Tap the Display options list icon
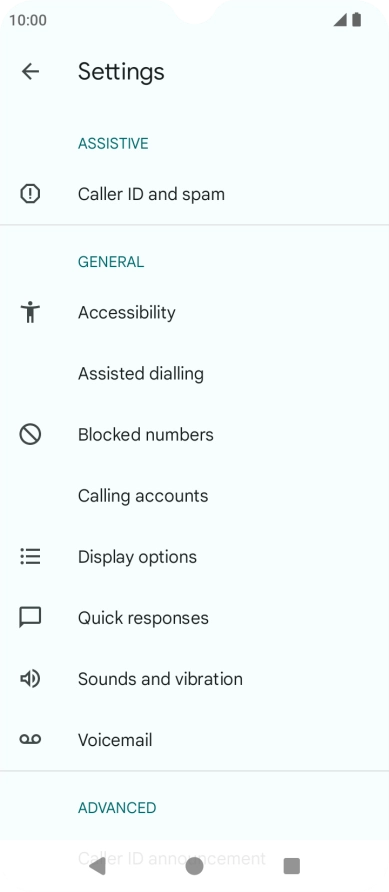Screen dimensions: 389x892 [x=30, y=556]
